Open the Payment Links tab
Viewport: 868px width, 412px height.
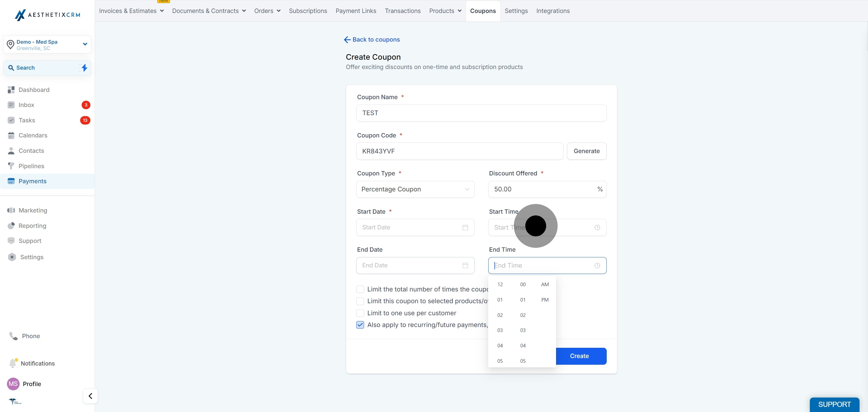[x=356, y=11]
